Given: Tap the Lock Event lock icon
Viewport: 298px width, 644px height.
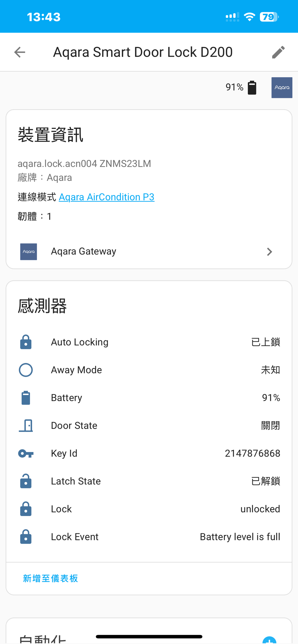Looking at the screenshot, I should pos(26,537).
